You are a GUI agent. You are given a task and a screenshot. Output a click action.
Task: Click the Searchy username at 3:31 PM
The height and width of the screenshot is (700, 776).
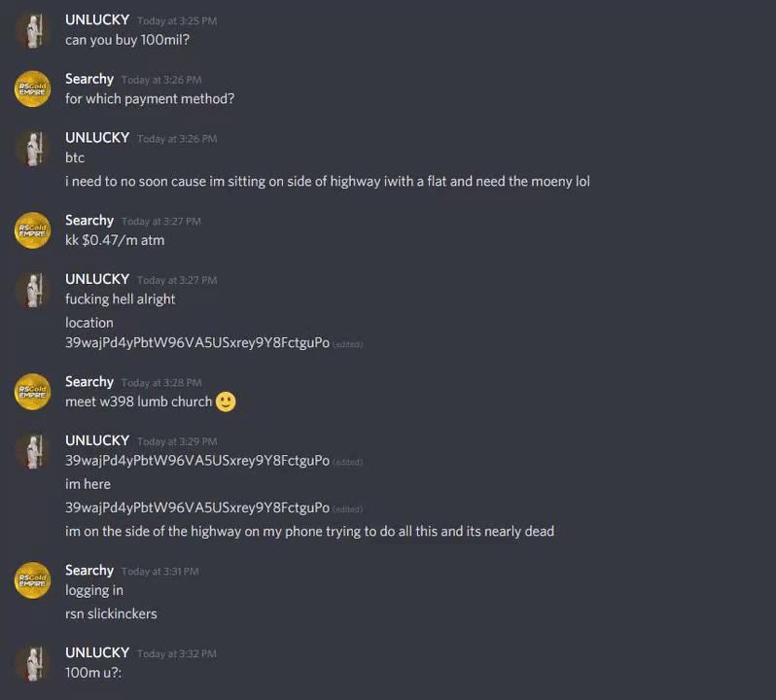click(x=89, y=570)
